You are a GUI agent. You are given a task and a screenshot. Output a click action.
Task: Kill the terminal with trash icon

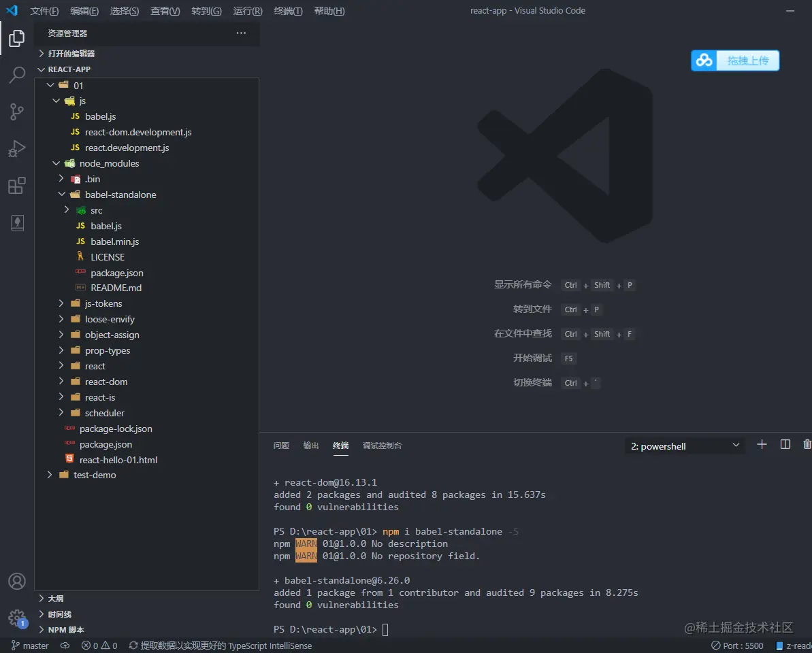click(807, 444)
